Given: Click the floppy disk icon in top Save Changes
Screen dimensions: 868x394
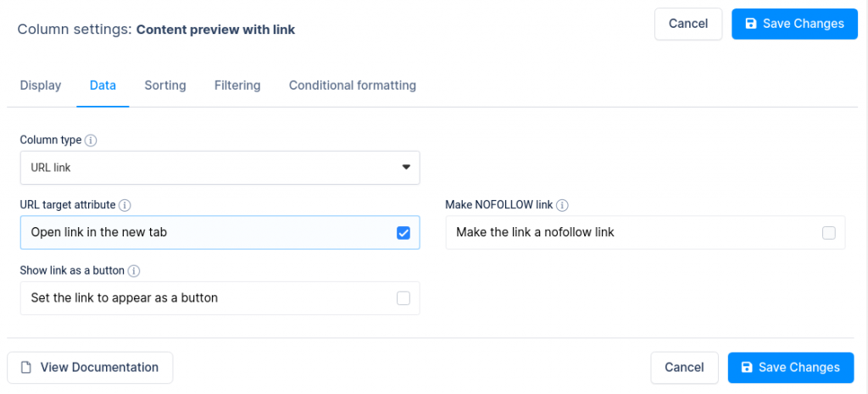Looking at the screenshot, I should (750, 24).
